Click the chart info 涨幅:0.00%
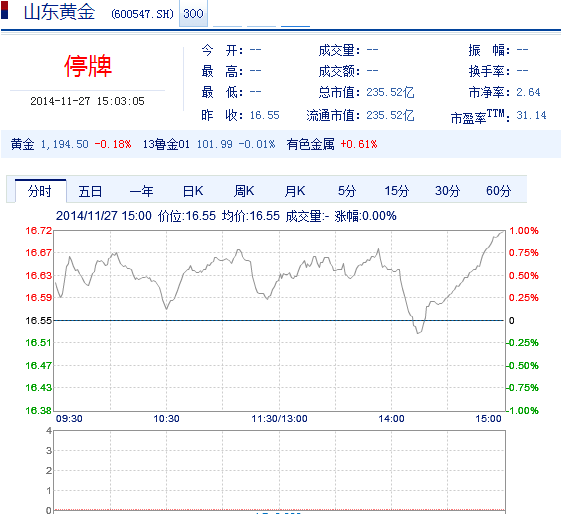 [365, 216]
